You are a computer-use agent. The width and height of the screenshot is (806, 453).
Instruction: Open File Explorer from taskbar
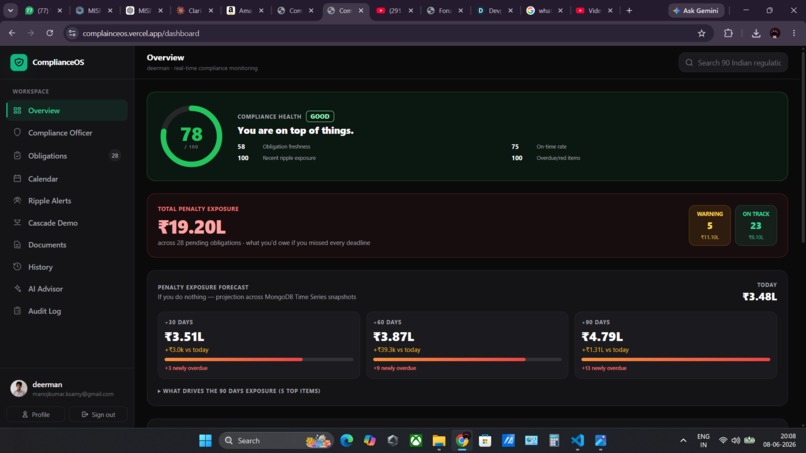click(x=438, y=441)
